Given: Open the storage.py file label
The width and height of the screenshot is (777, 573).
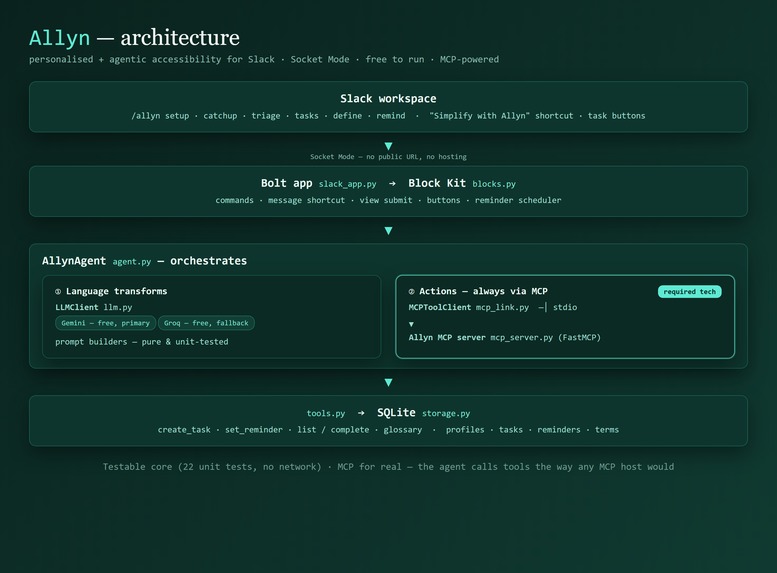Looking at the screenshot, I should tap(446, 413).
